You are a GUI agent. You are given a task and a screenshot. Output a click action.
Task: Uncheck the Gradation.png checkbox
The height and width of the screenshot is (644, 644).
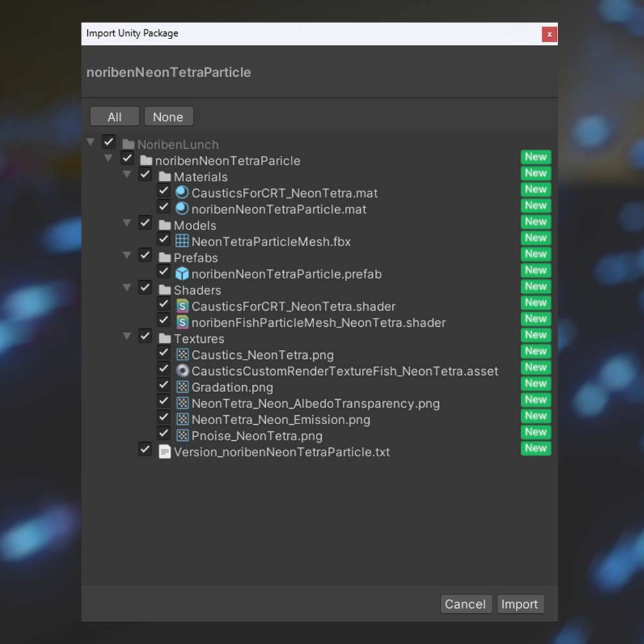tap(163, 385)
